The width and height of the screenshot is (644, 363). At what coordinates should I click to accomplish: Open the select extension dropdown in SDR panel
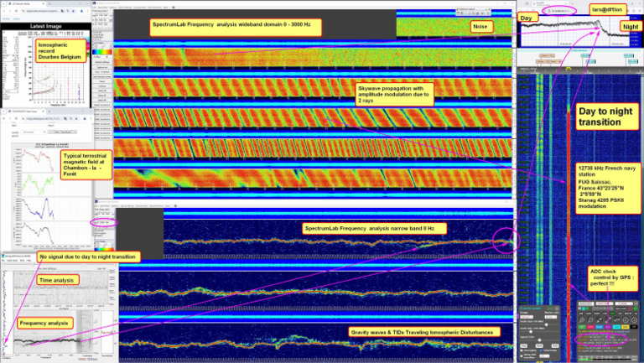624,303
